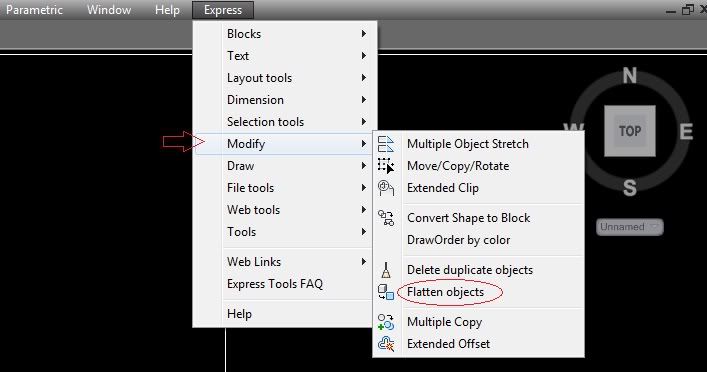The height and width of the screenshot is (372, 707).
Task: Open the Unnamed view dropdown
Action: [629, 227]
